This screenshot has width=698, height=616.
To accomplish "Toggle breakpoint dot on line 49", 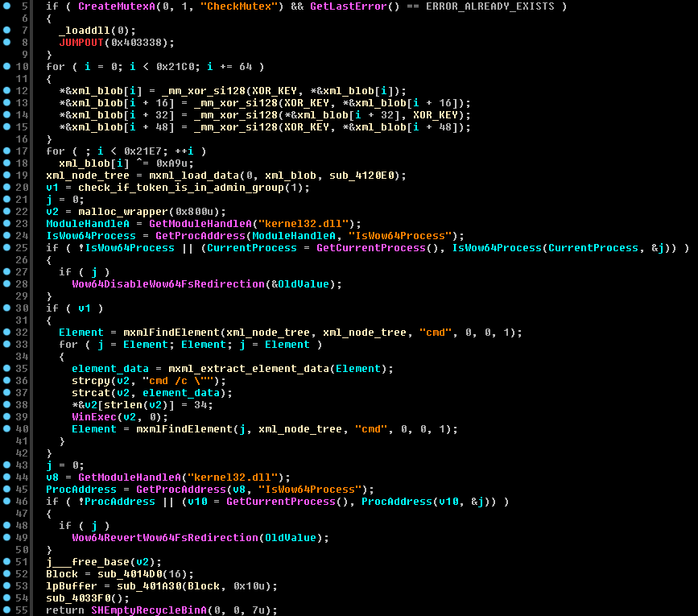I will point(6,537).
